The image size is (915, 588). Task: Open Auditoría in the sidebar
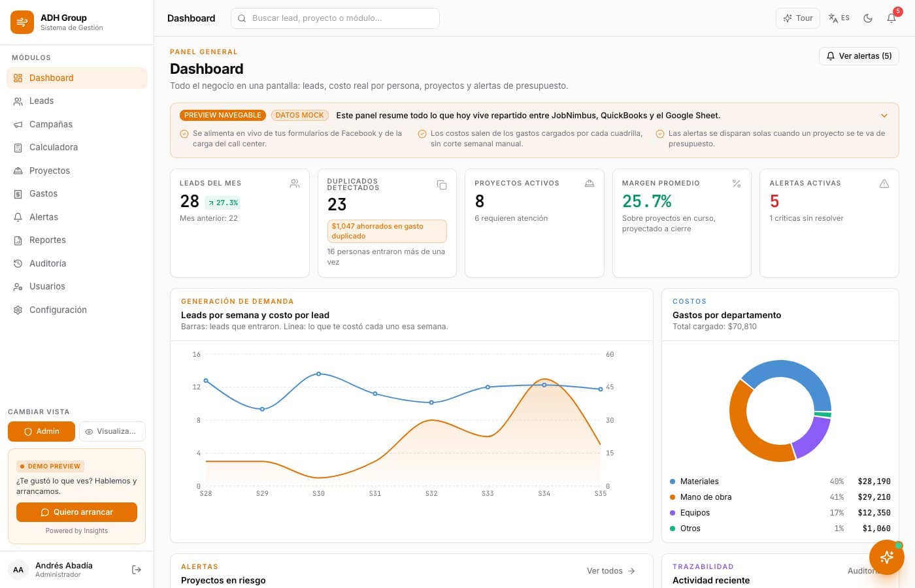coord(76,263)
